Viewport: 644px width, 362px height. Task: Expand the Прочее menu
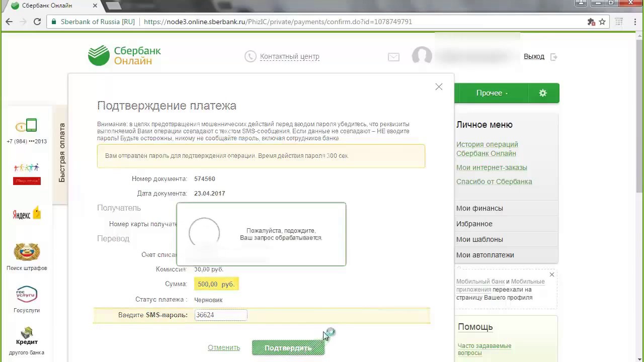coord(492,93)
